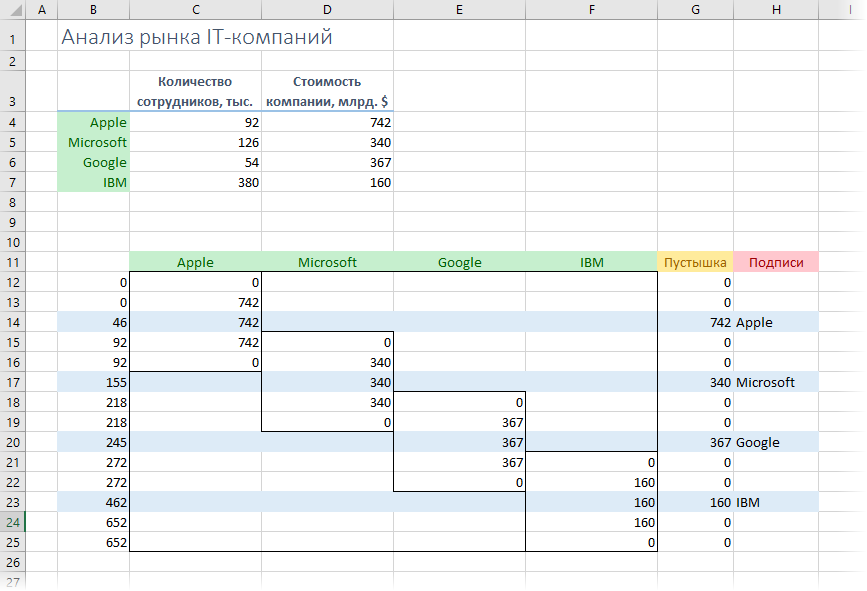Select column B header

click(x=93, y=9)
